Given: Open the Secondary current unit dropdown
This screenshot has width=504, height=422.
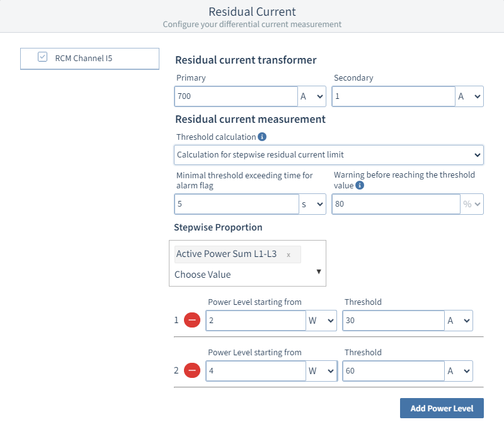Looking at the screenshot, I should pyautogui.click(x=469, y=96).
